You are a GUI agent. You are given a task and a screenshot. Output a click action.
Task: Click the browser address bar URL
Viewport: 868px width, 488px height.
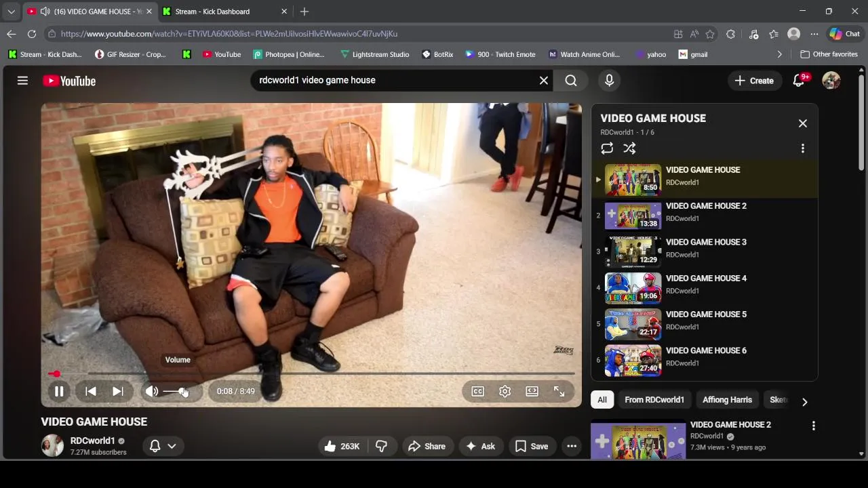click(229, 34)
